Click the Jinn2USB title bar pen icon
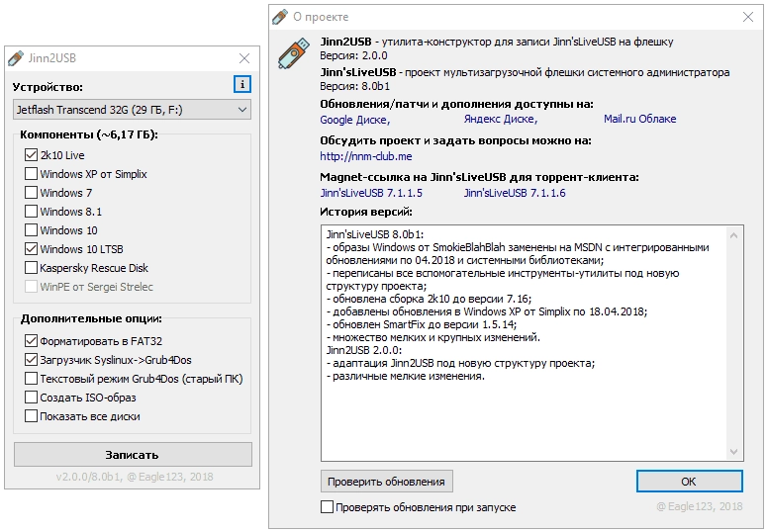Image resolution: width=768 pixels, height=532 pixels. [x=16, y=58]
